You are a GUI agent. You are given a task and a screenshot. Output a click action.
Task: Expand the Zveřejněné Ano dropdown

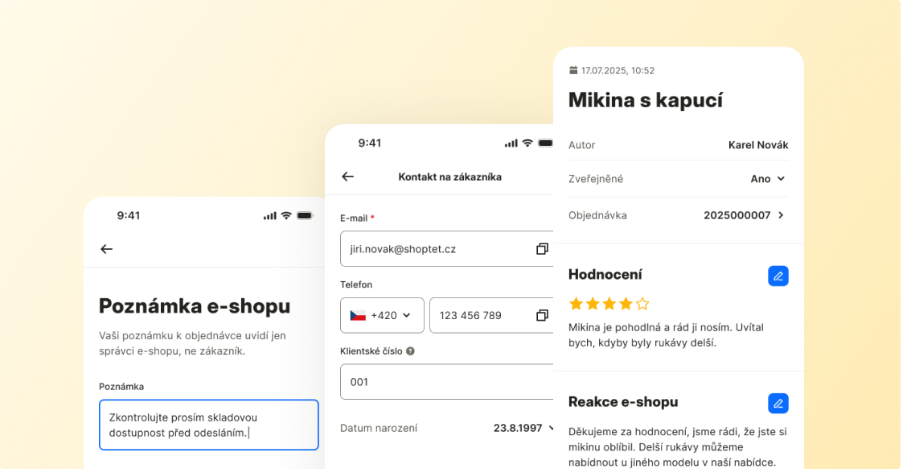pyautogui.click(x=769, y=179)
